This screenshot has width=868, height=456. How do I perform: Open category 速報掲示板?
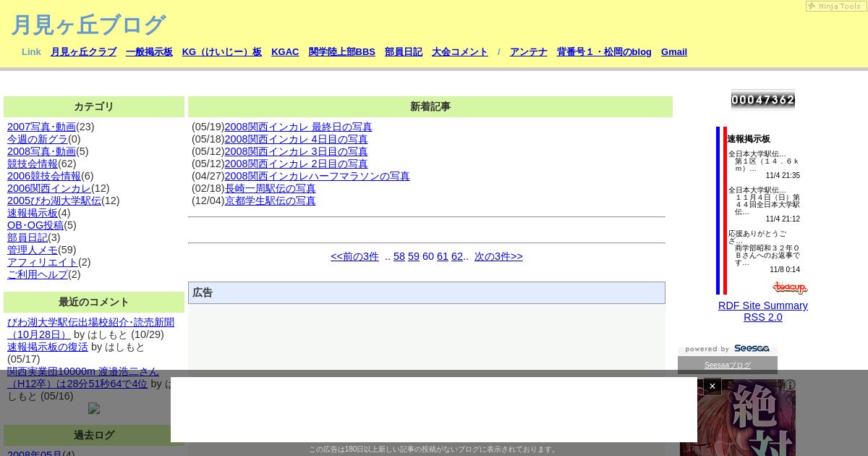(33, 213)
